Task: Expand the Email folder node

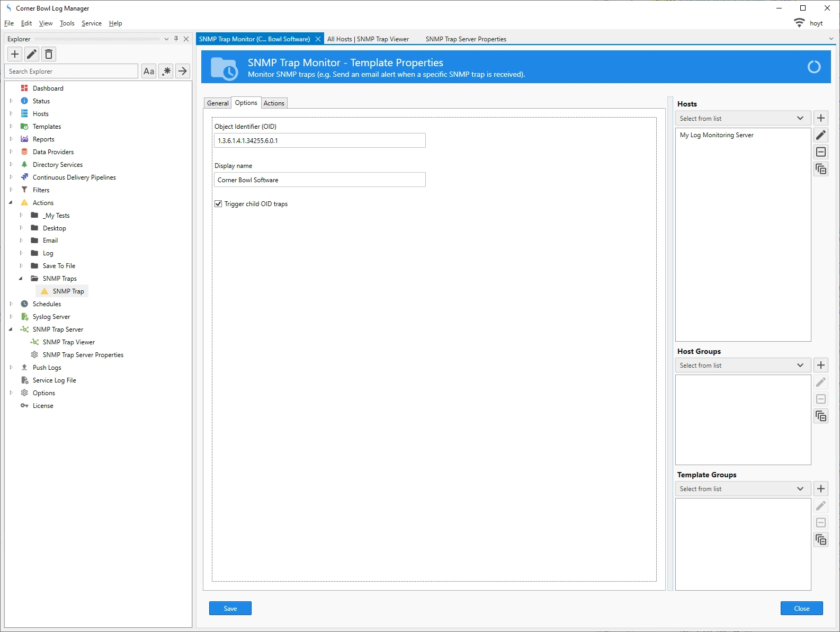Action: tap(21, 240)
